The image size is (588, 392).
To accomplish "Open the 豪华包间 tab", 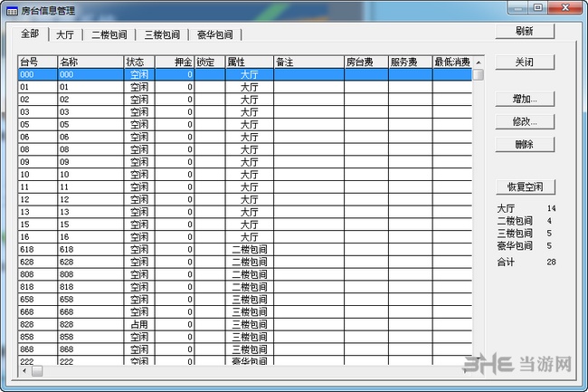I will tap(215, 35).
